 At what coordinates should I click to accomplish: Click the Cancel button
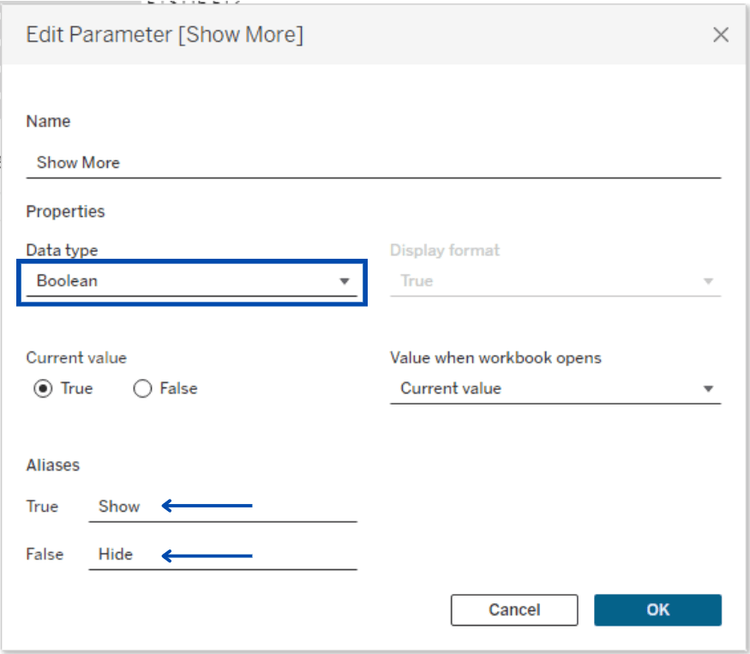click(x=514, y=610)
